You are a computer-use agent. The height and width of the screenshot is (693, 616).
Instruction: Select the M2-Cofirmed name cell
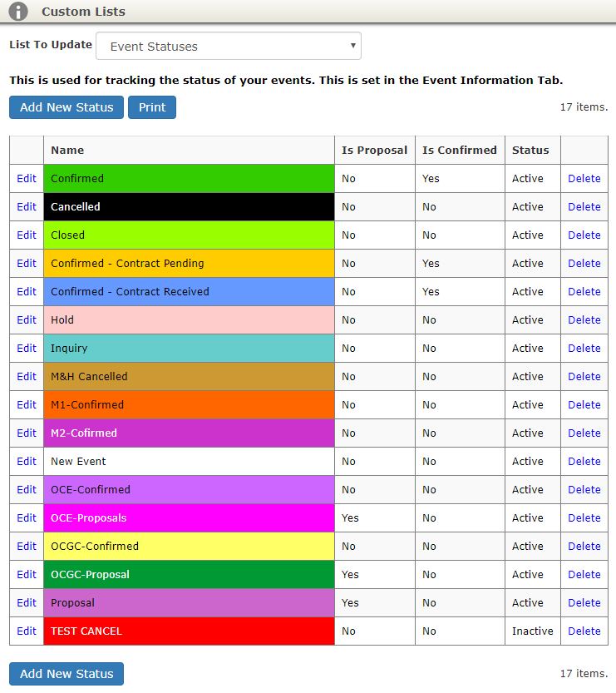tap(189, 433)
